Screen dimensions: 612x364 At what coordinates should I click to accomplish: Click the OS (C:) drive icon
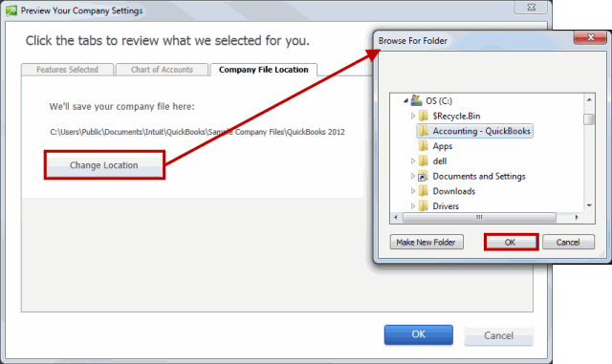point(417,100)
